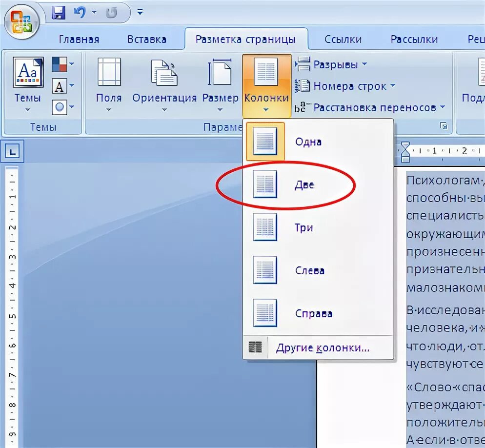The height and width of the screenshot is (448, 485).
Task: Choose Справа column layout
Action: coord(318,313)
